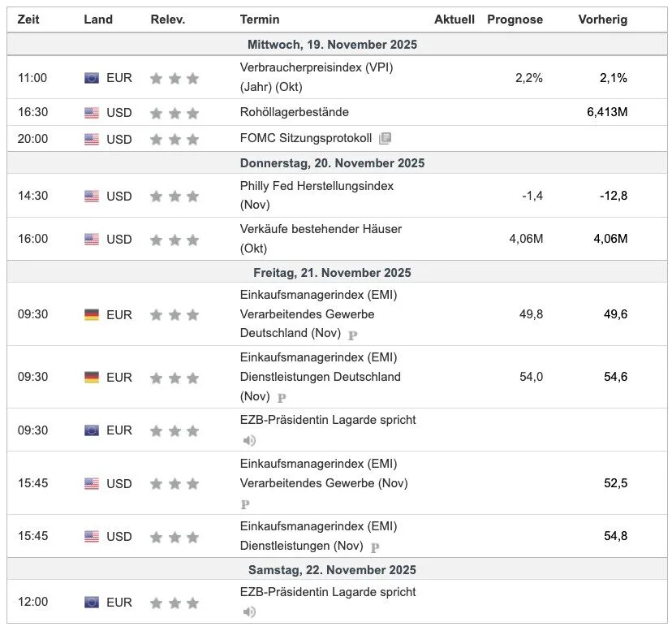
Task: Click the speaker icon under Lagarde's Friday speech
Action: (x=249, y=440)
